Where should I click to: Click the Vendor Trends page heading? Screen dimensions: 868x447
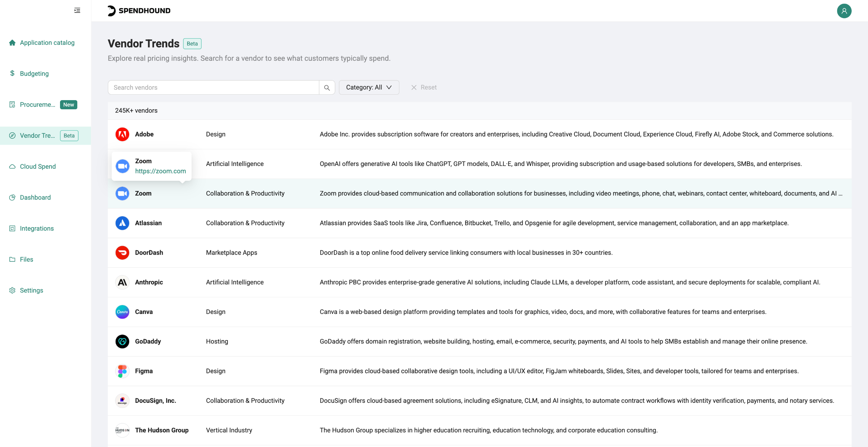144,43
